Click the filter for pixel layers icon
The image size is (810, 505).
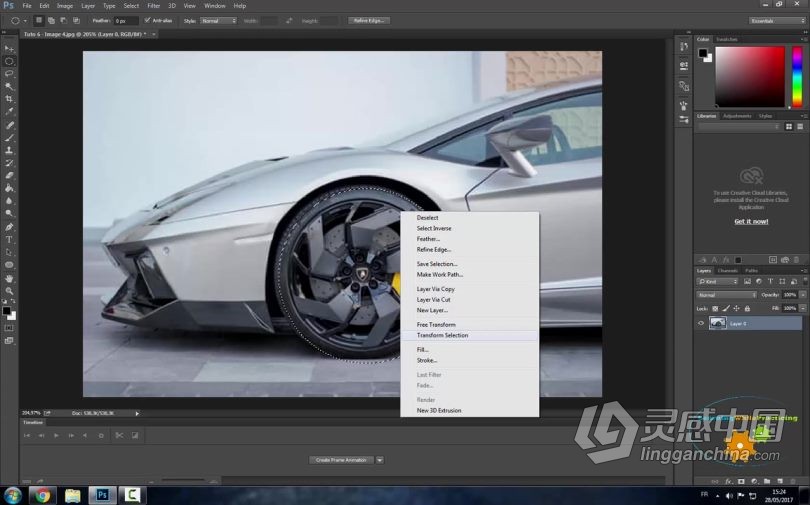point(747,281)
